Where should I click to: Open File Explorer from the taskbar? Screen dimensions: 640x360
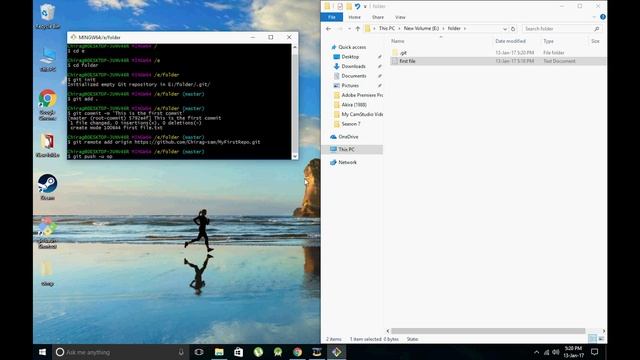[x=219, y=352]
